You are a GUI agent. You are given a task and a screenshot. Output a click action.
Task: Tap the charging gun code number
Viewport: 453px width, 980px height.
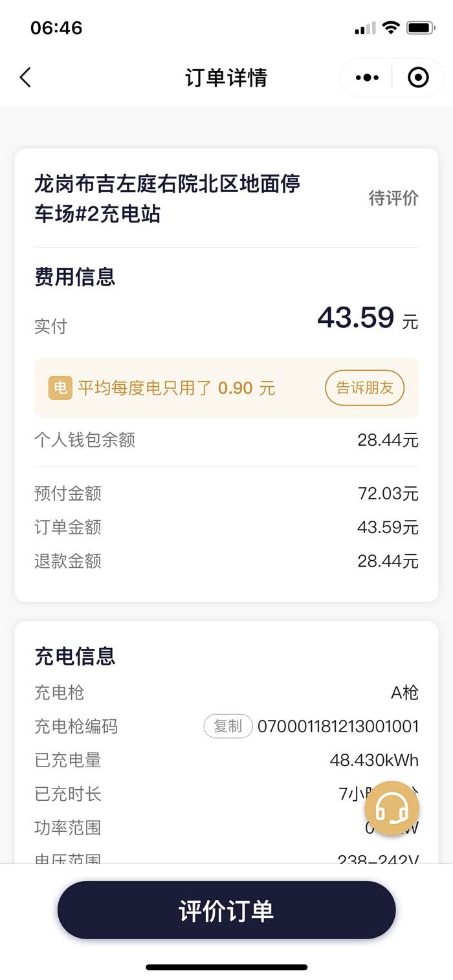point(338,726)
